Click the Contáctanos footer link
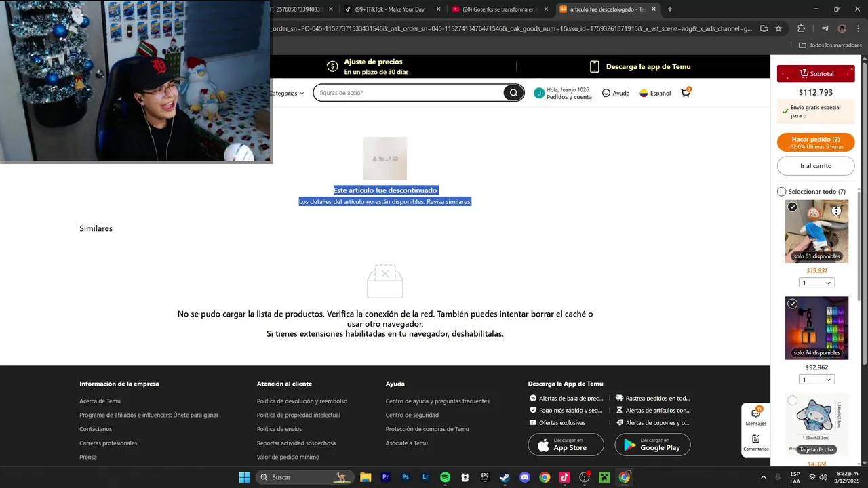868x488 pixels. point(96,429)
